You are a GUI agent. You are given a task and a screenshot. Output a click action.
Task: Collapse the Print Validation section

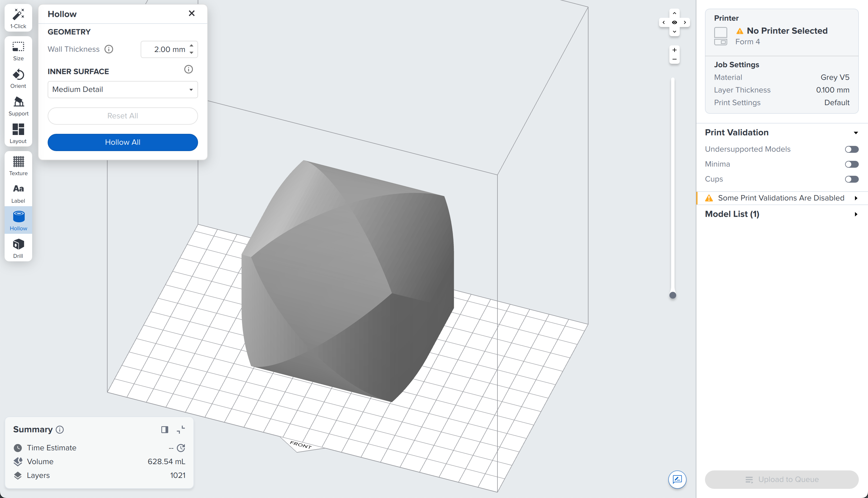point(856,132)
